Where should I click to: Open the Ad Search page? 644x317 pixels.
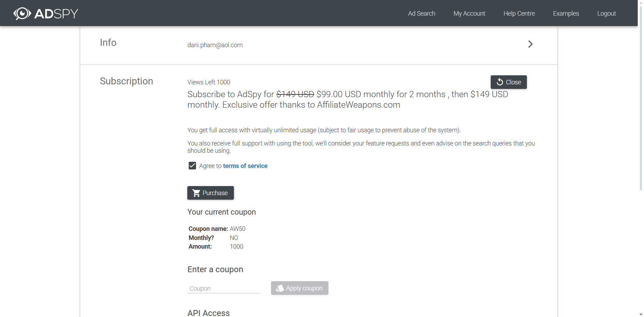tap(421, 14)
